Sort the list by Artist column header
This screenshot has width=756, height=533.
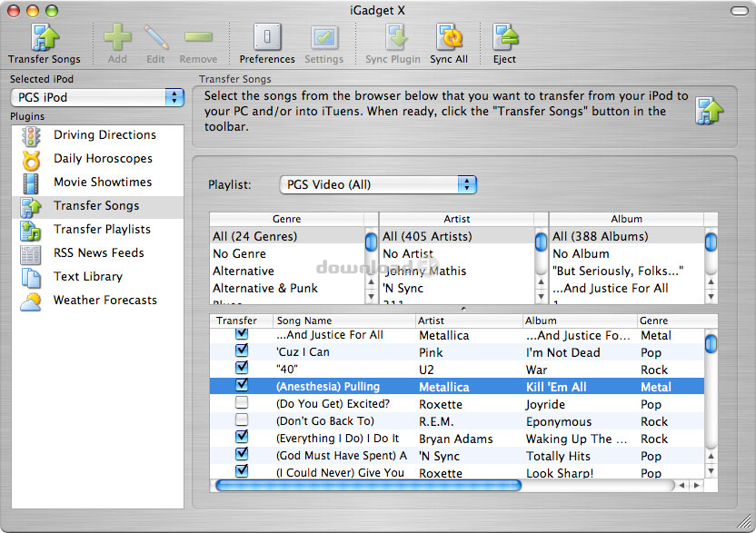[468, 321]
